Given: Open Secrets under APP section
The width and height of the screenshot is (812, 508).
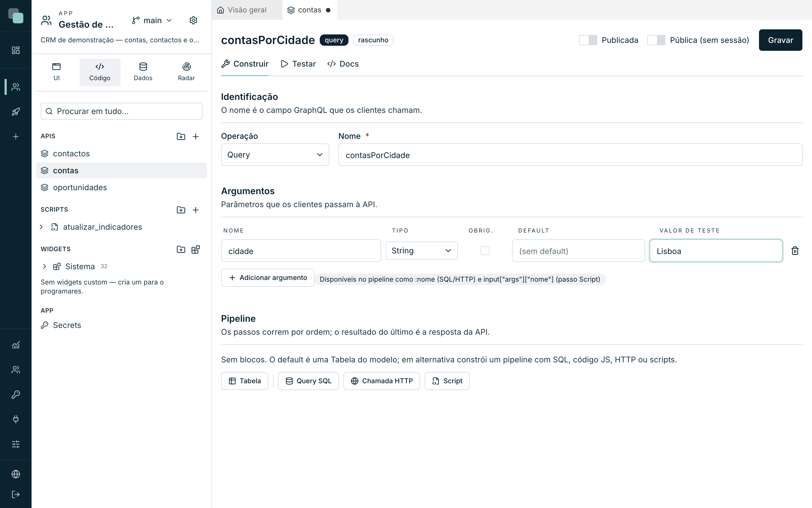Looking at the screenshot, I should 122,325.
